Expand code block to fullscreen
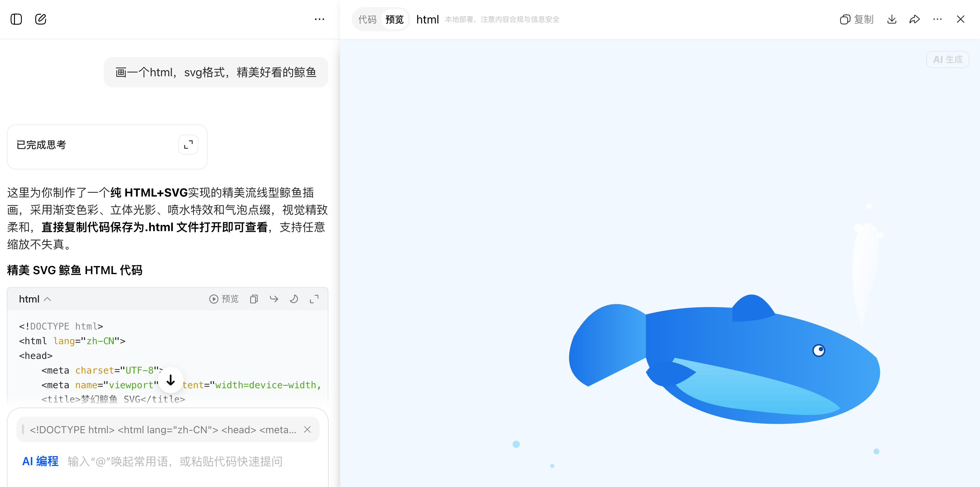Viewport: 980px width, 487px height. [x=314, y=299]
